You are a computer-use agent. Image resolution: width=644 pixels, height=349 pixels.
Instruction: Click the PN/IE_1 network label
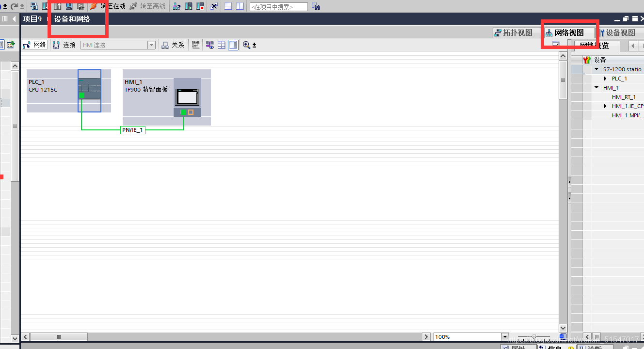pos(133,130)
